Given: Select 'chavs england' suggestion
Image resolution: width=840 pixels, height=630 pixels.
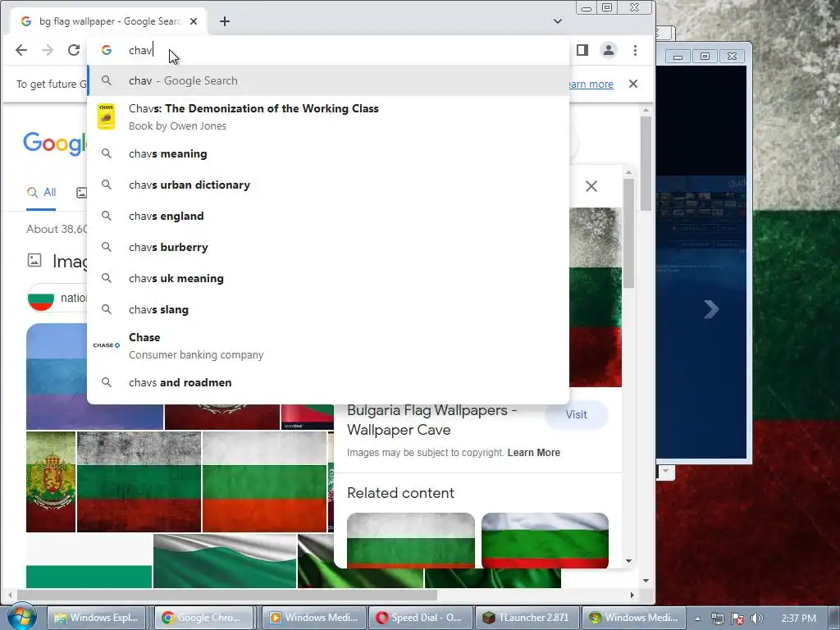Looking at the screenshot, I should point(328,216).
